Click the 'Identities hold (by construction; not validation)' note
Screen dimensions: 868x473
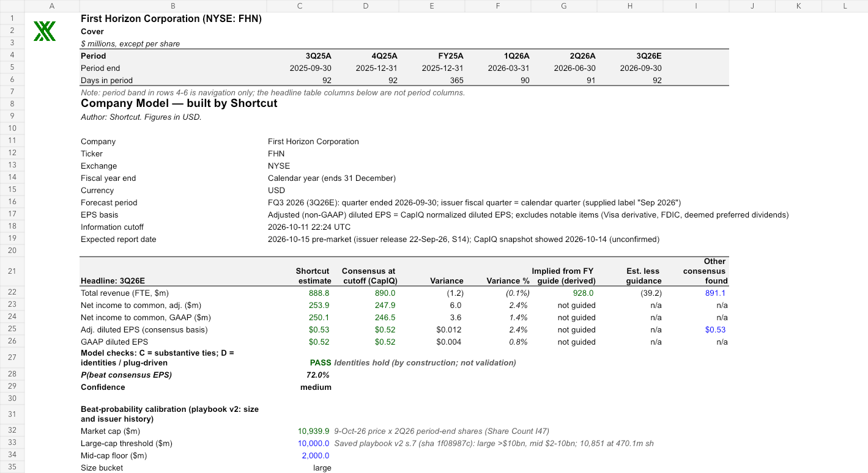coord(425,362)
